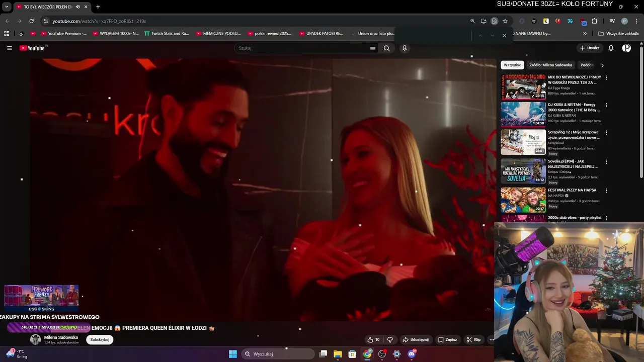
Task: Start voice search with microphone icon
Action: tap(405, 48)
